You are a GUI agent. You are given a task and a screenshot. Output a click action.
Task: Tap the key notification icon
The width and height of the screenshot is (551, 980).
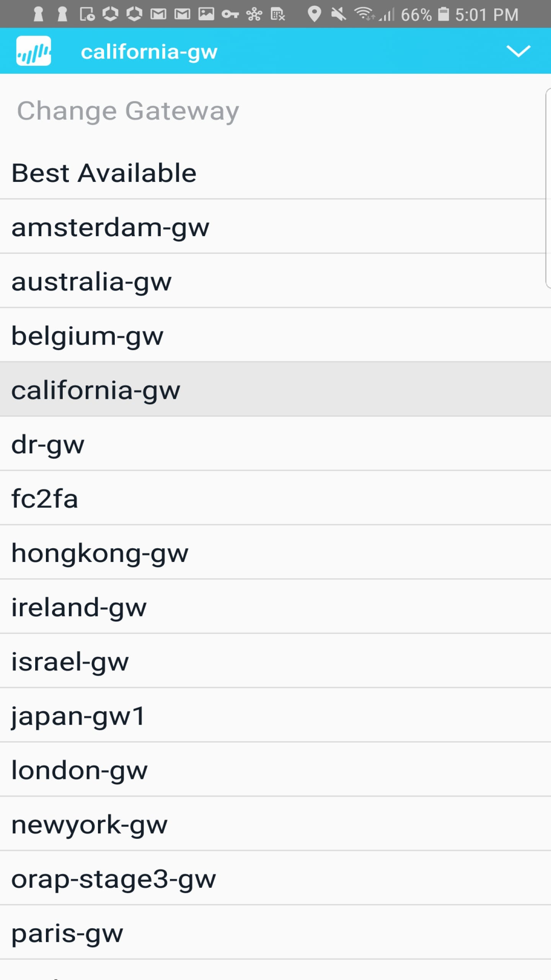[229, 15]
